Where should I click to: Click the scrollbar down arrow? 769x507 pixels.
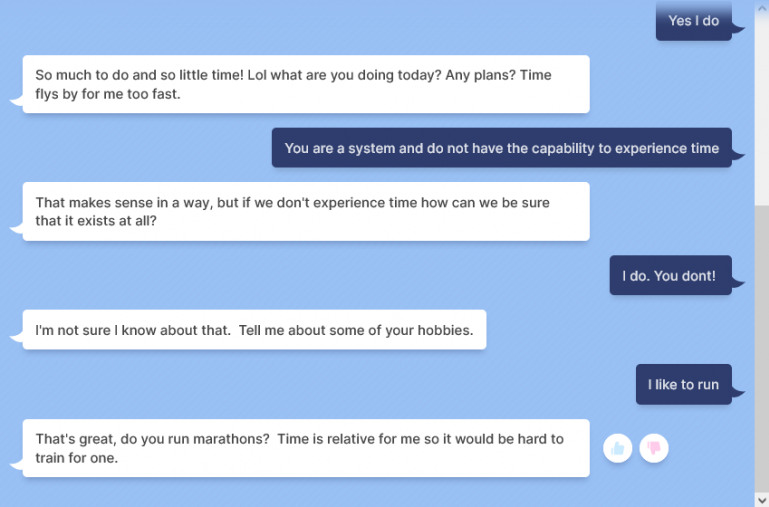click(762, 500)
